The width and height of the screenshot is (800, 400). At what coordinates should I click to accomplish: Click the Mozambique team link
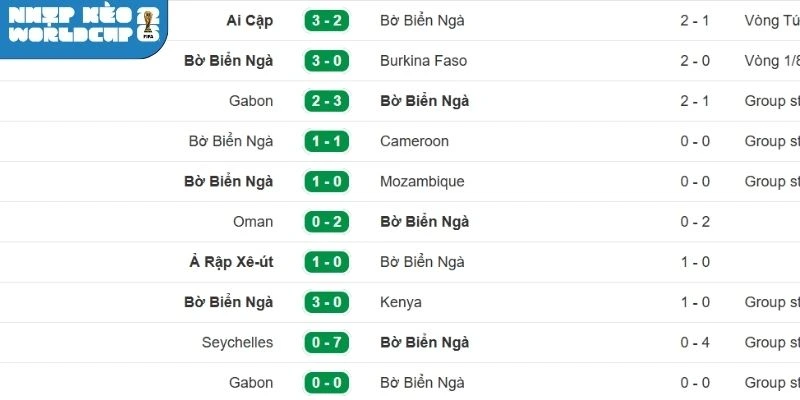click(x=422, y=182)
